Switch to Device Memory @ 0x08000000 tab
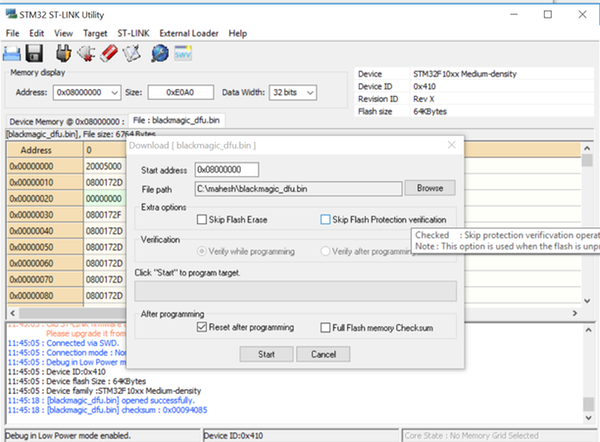 coord(67,122)
